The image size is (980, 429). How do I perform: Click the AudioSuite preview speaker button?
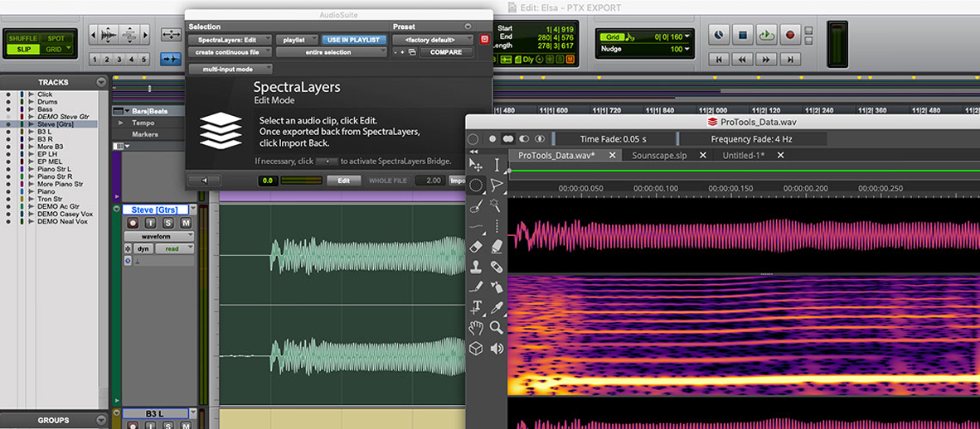coord(204,181)
